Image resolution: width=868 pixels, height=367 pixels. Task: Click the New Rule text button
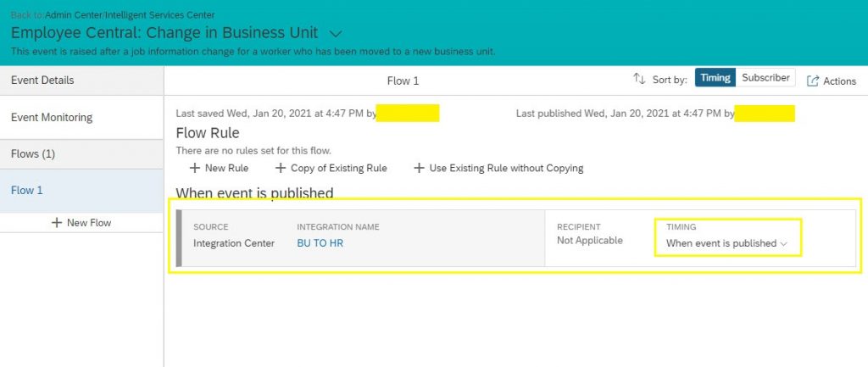226,168
